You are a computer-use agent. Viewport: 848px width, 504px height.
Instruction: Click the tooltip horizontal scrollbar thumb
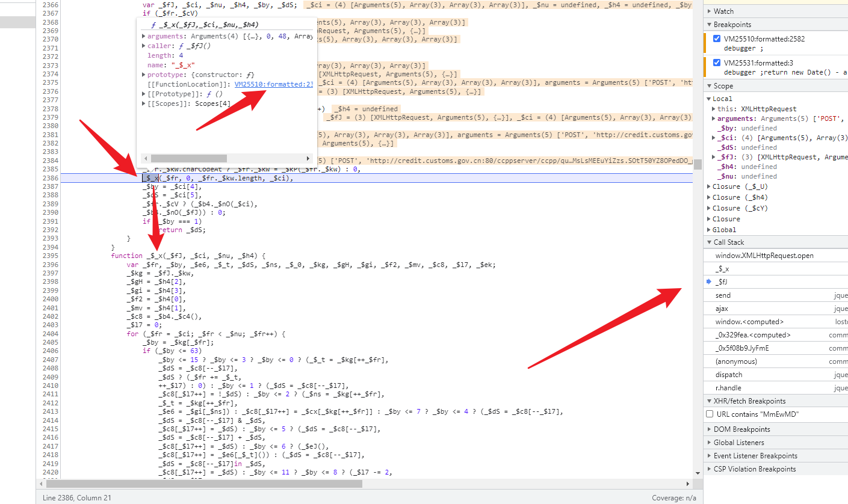[188, 159]
